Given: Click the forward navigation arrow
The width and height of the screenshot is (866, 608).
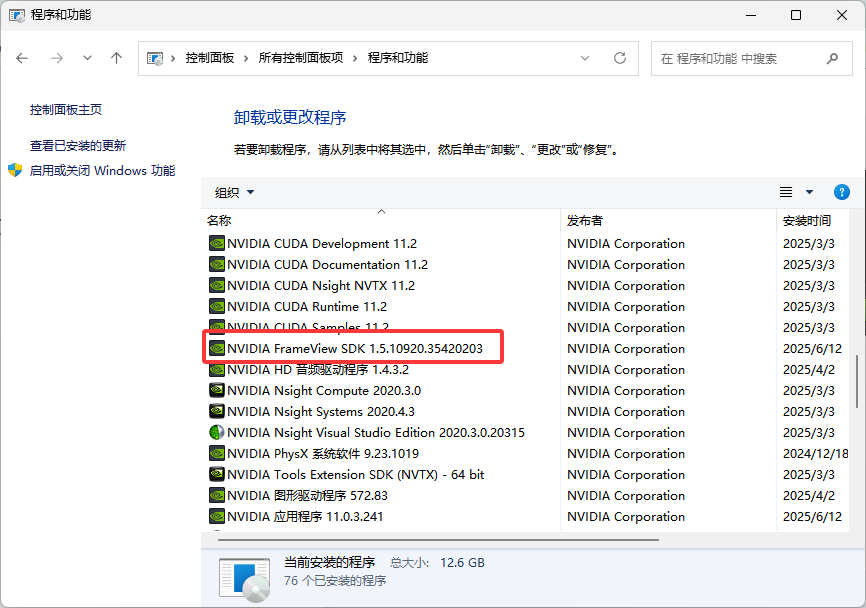Looking at the screenshot, I should point(54,58).
